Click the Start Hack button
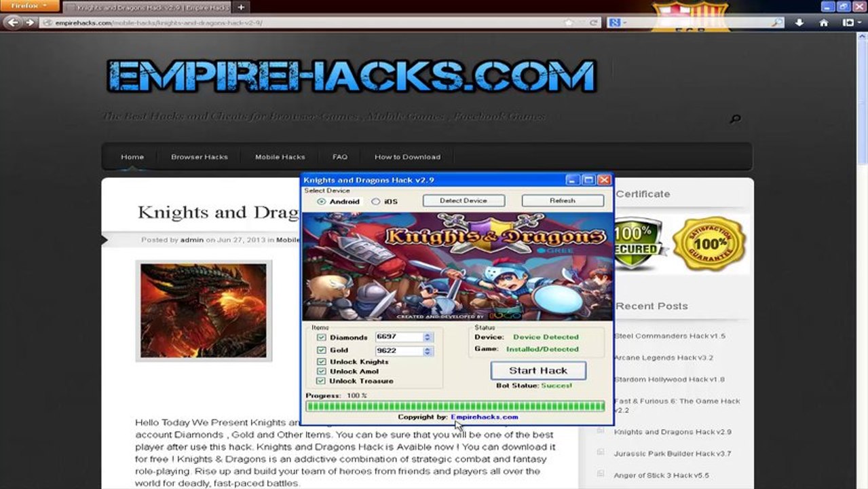 [x=538, y=371]
